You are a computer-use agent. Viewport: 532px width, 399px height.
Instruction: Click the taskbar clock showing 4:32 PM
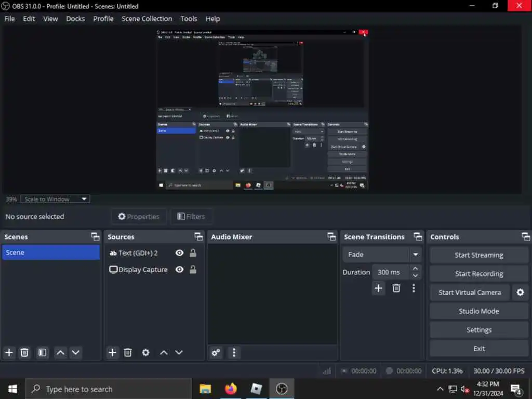pyautogui.click(x=488, y=389)
